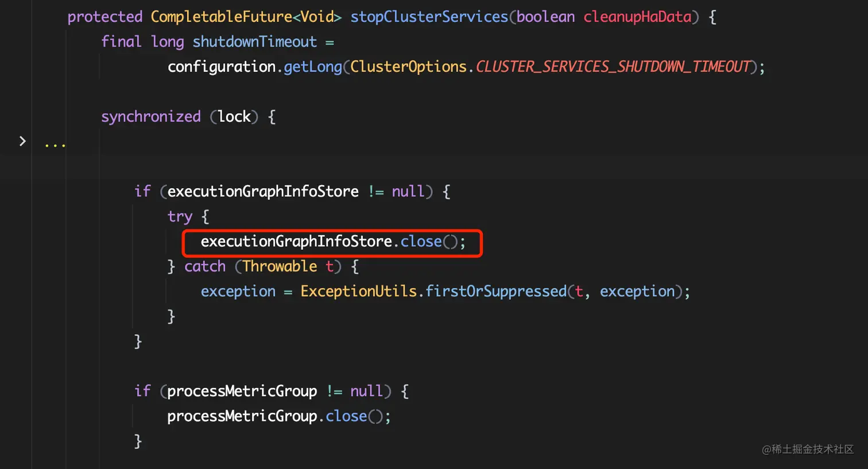Click the collapsed ellipsis code placeholder

pyautogui.click(x=55, y=144)
